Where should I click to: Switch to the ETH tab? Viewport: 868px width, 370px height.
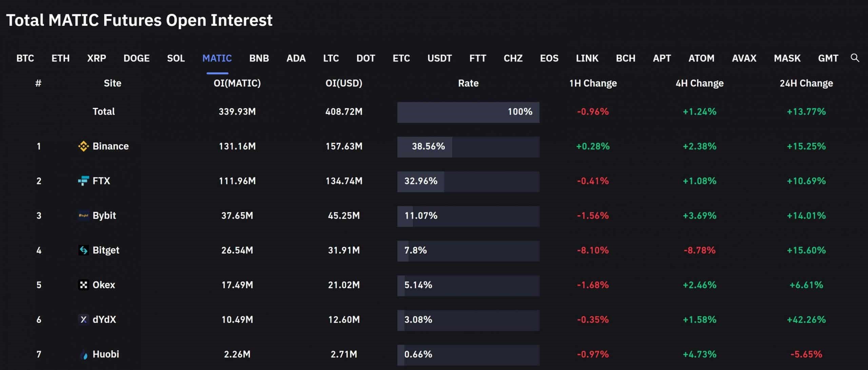(x=60, y=58)
